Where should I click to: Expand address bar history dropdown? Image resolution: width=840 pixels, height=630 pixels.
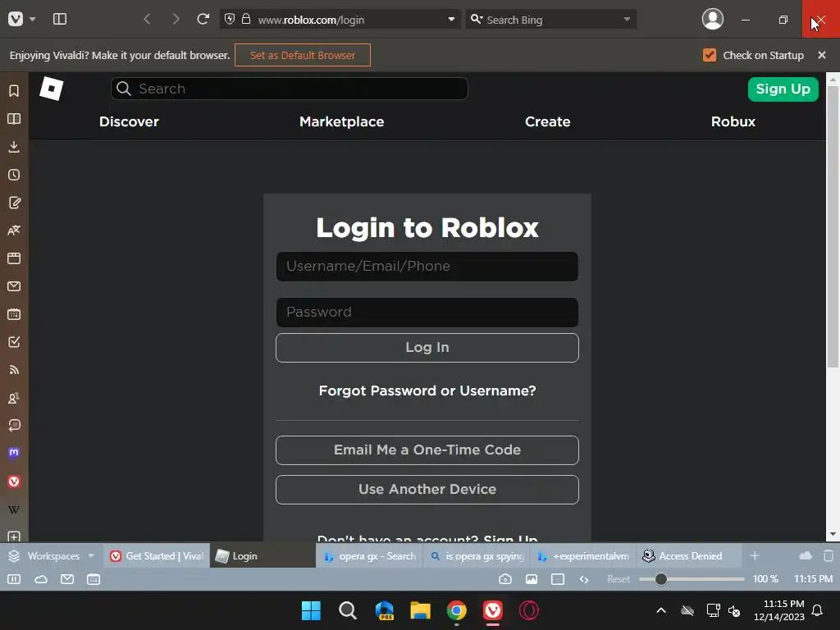[x=451, y=20]
